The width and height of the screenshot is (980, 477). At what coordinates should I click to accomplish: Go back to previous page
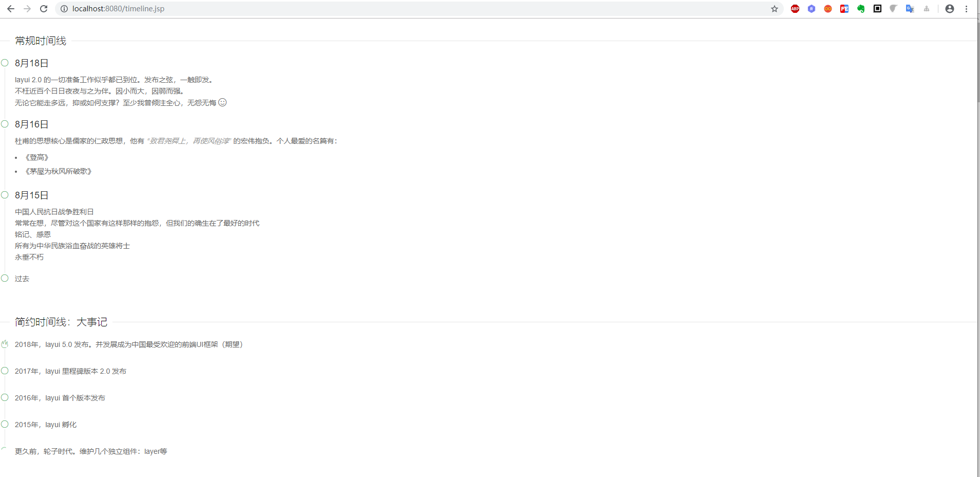(x=11, y=9)
